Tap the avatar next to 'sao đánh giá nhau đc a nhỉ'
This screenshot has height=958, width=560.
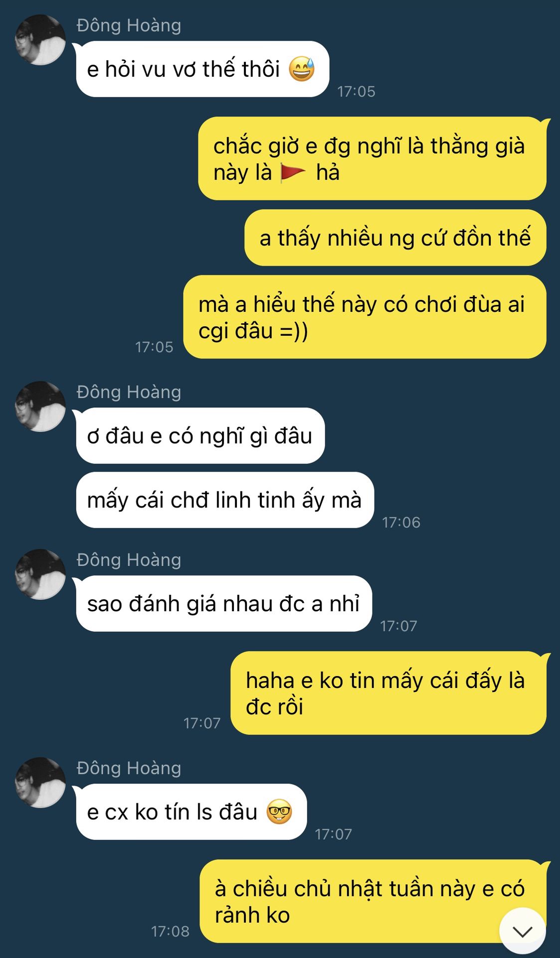40,574
